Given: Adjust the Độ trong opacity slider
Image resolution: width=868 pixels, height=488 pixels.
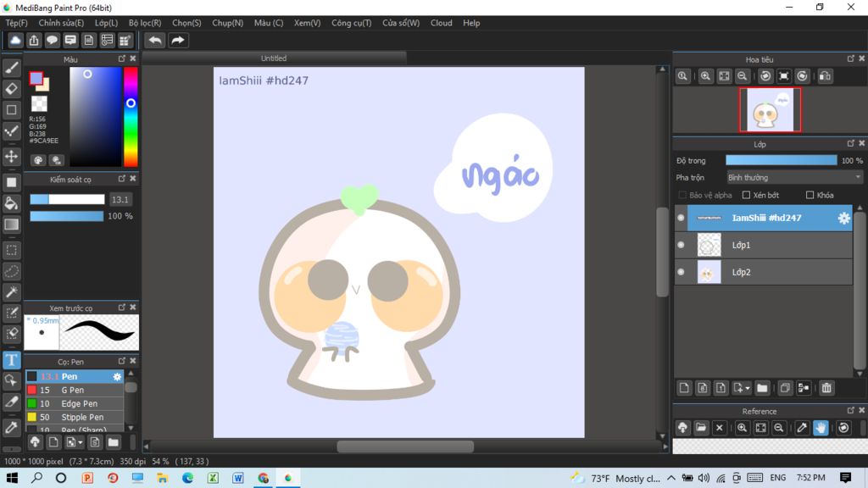Looking at the screenshot, I should pyautogui.click(x=781, y=160).
